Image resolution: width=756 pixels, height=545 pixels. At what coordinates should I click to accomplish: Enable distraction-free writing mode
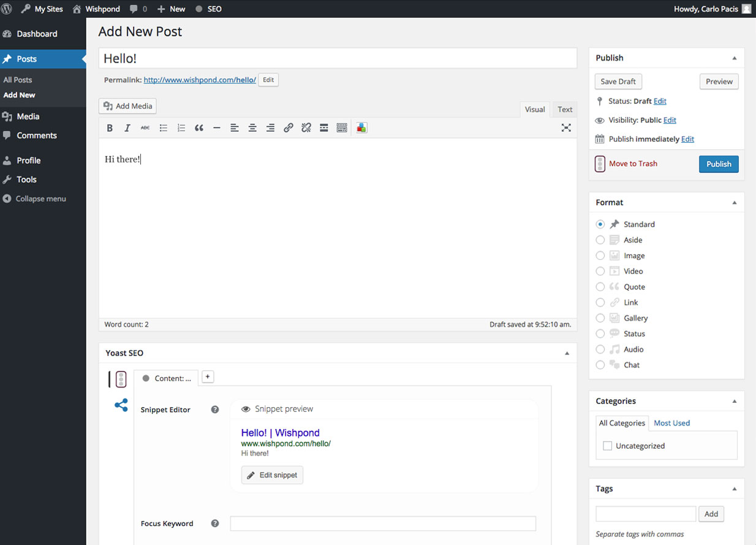566,128
